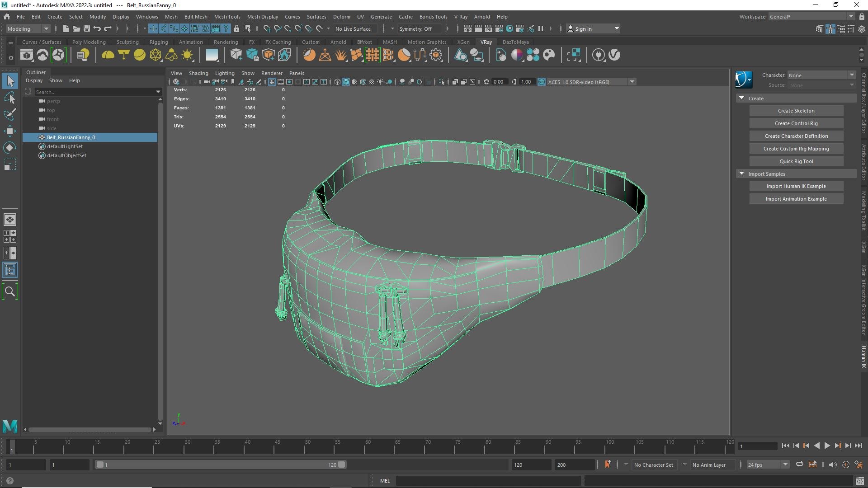The image size is (868, 488).
Task: Select the Paint Selection tool
Action: (10, 114)
